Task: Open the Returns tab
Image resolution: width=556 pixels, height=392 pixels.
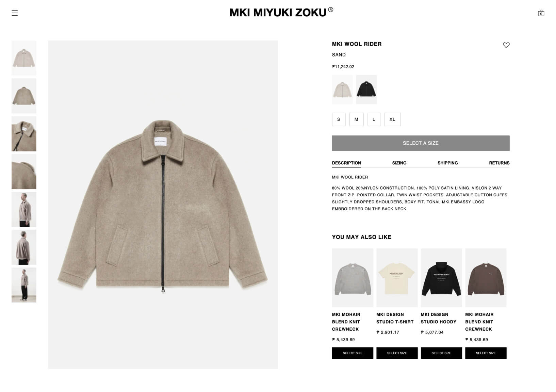Action: click(499, 163)
